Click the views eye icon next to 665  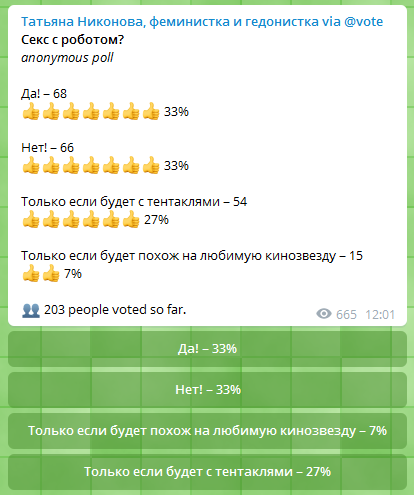324,314
